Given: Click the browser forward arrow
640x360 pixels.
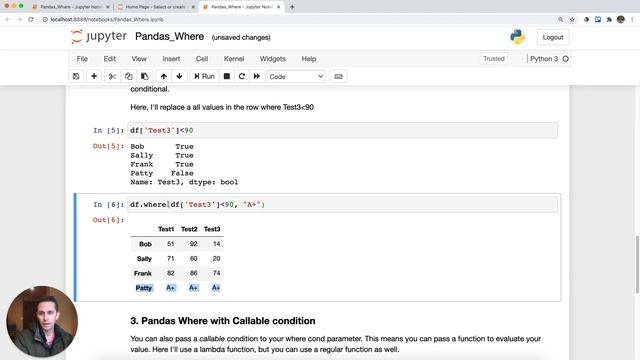Looking at the screenshot, I should point(19,19).
